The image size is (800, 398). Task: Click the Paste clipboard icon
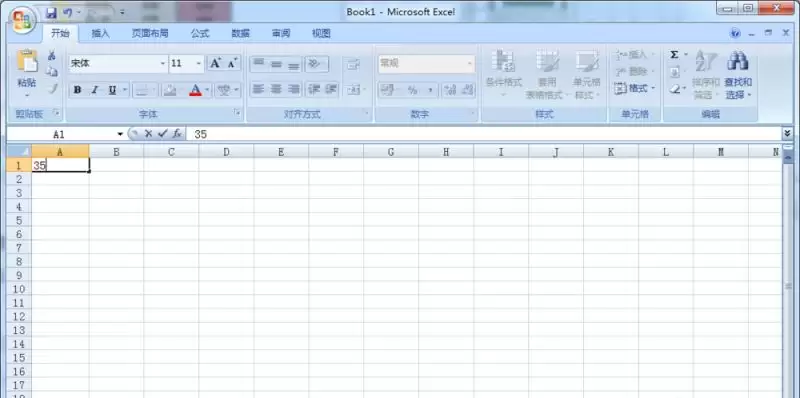(x=27, y=61)
